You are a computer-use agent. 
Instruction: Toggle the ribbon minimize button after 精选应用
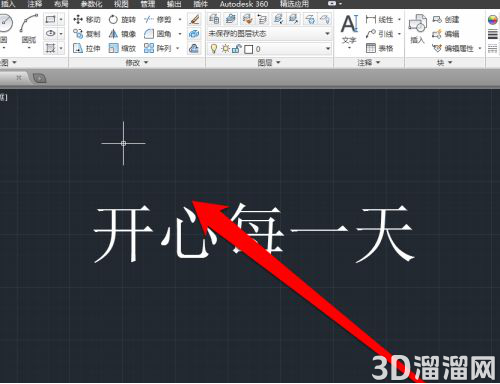click(x=332, y=4)
